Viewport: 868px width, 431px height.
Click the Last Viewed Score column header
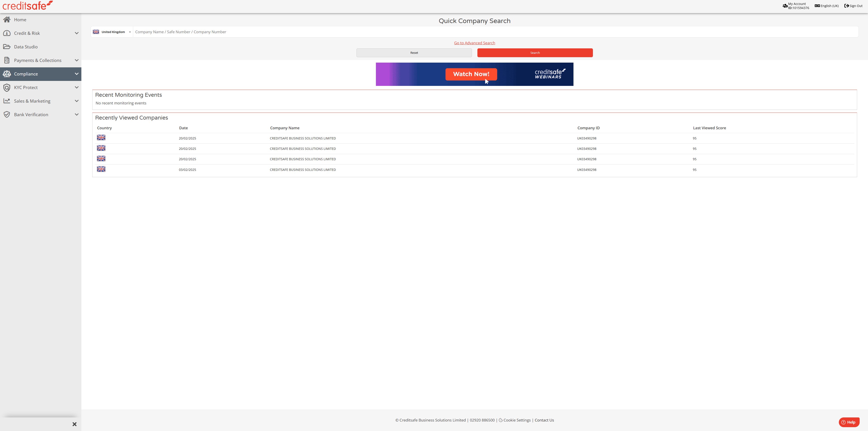point(709,128)
